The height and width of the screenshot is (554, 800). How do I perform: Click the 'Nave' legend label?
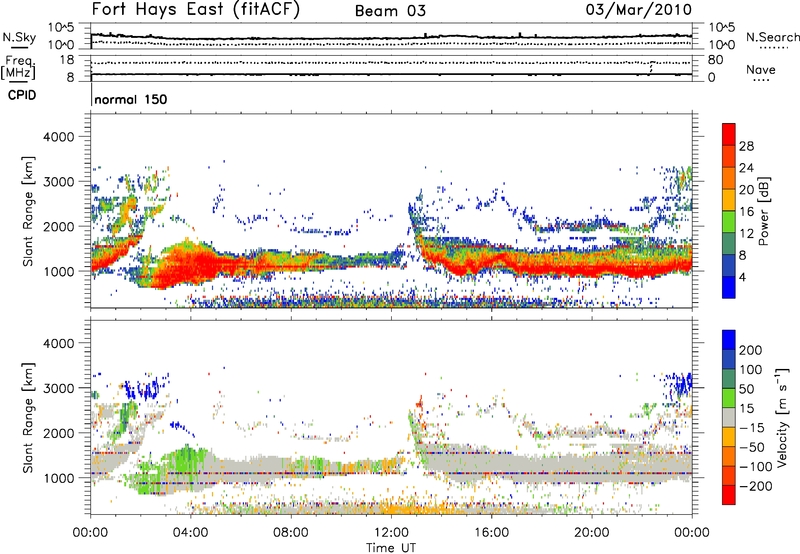click(x=761, y=70)
